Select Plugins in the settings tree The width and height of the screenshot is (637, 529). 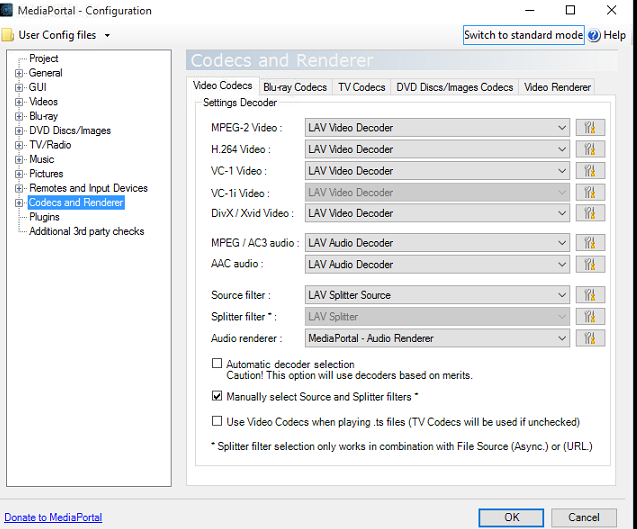coord(44,217)
